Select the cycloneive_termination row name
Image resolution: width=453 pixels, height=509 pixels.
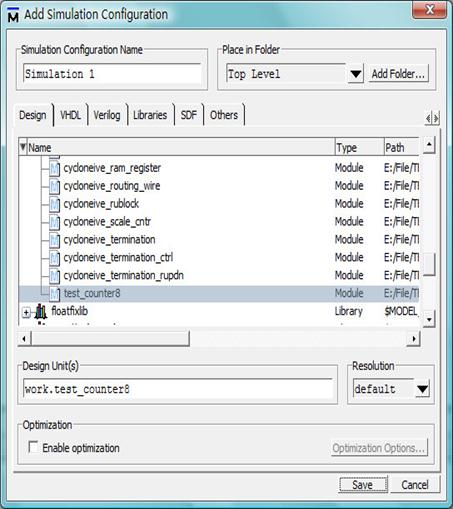[x=110, y=240]
